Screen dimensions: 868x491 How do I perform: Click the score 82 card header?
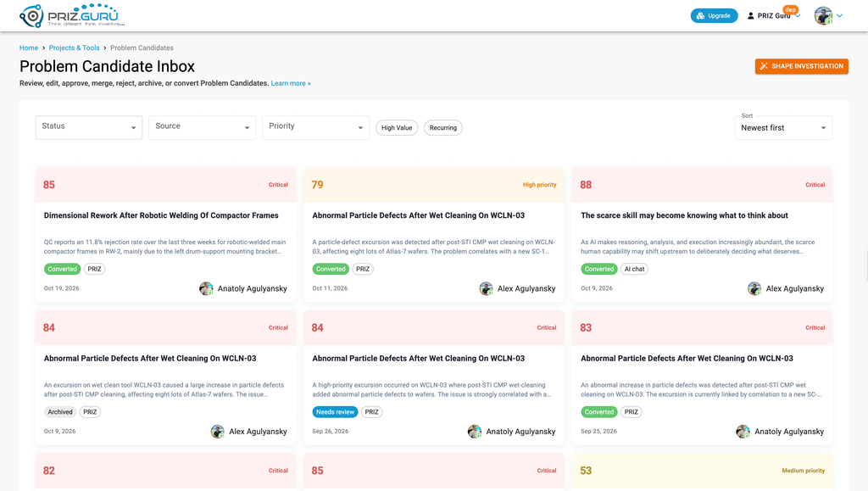point(165,471)
